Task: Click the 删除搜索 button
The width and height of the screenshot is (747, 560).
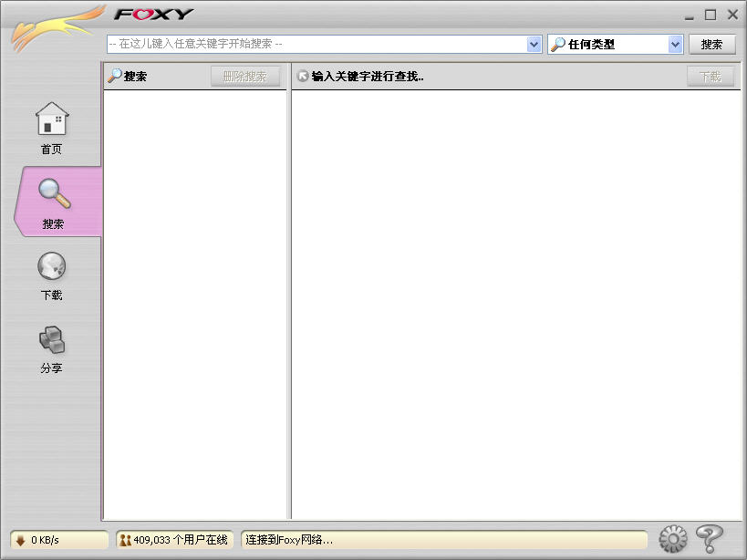Action: point(244,77)
